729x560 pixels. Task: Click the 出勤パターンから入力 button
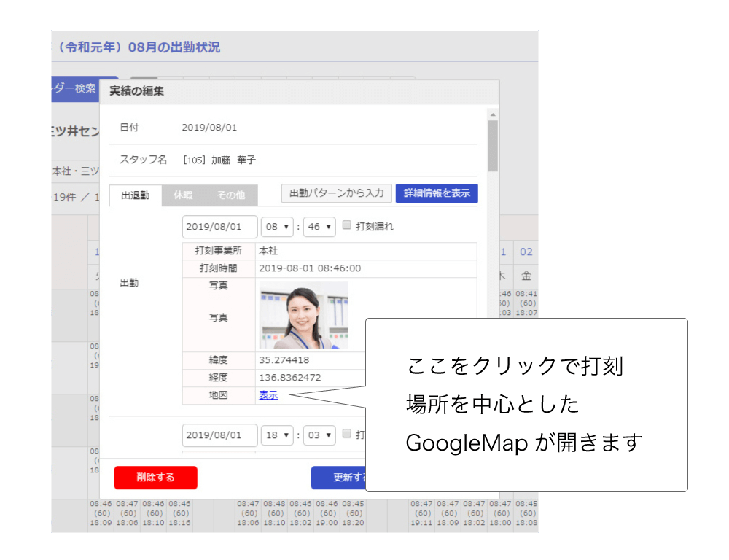coord(337,193)
